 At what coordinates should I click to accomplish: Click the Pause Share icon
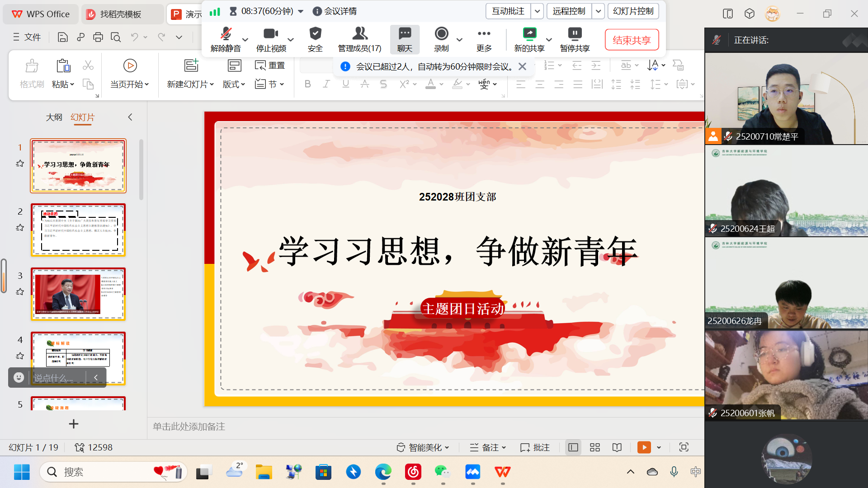575,34
